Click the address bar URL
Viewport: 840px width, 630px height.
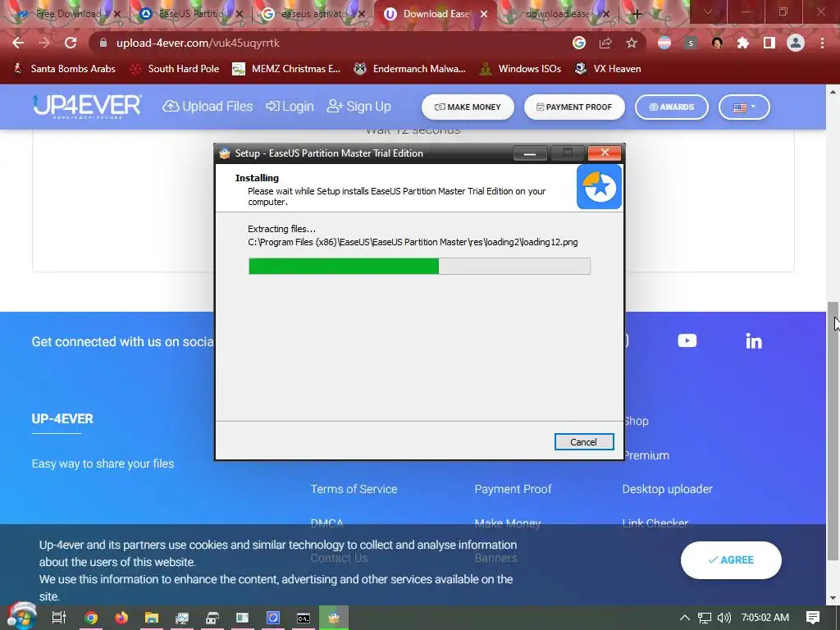pos(199,43)
